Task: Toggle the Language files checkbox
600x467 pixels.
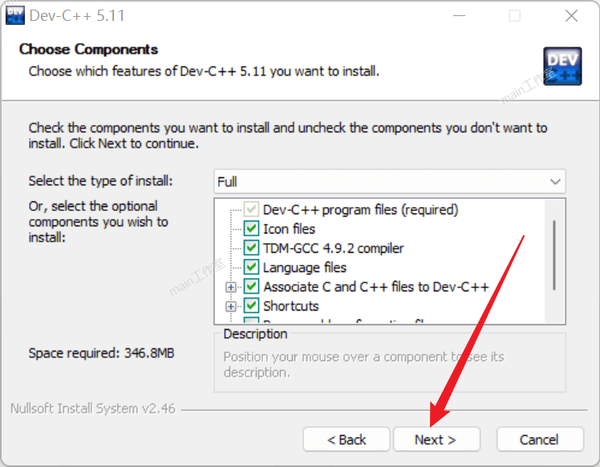Action: (x=251, y=267)
